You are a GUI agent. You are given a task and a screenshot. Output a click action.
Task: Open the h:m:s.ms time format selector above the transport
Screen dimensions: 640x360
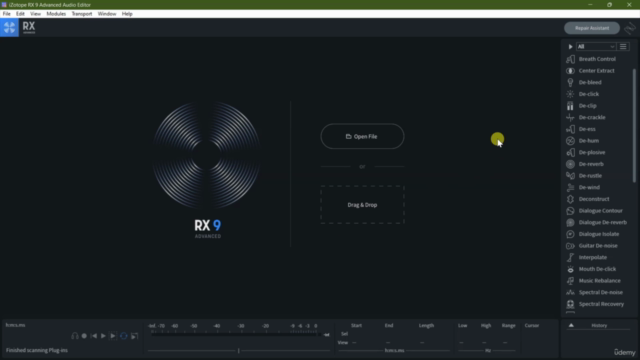pyautogui.click(x=16, y=325)
